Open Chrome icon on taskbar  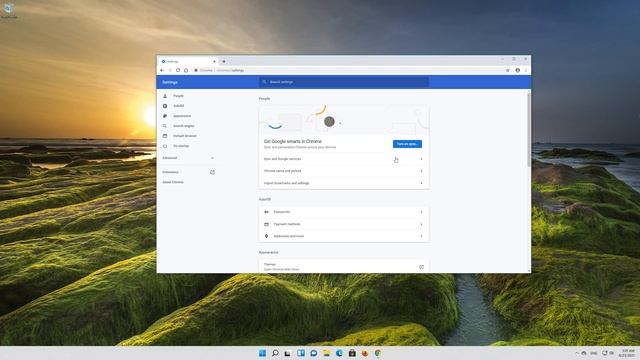click(378, 353)
